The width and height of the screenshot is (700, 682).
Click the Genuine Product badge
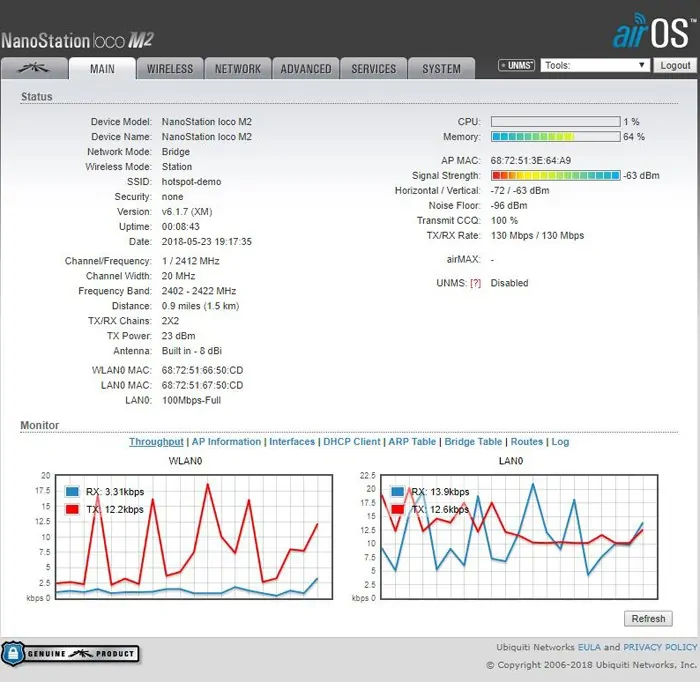[x=70, y=654]
